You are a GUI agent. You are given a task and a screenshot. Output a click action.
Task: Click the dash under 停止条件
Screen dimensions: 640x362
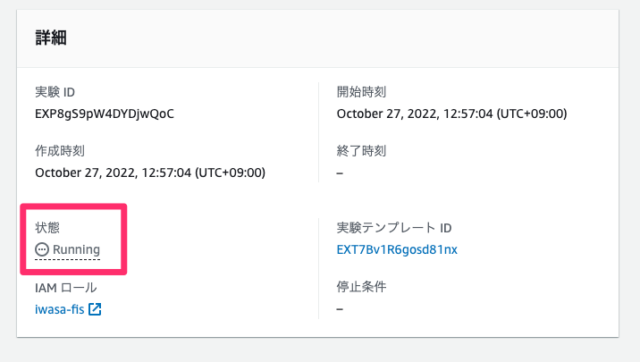click(340, 309)
